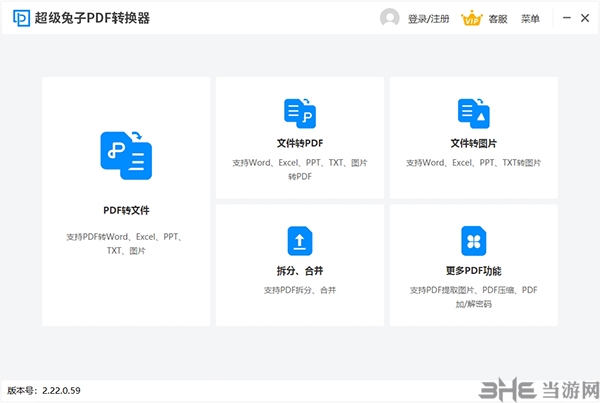Screen dimensions: 600x403
Task: Click description 支持PDF拆分、合并
Action: coord(300,290)
